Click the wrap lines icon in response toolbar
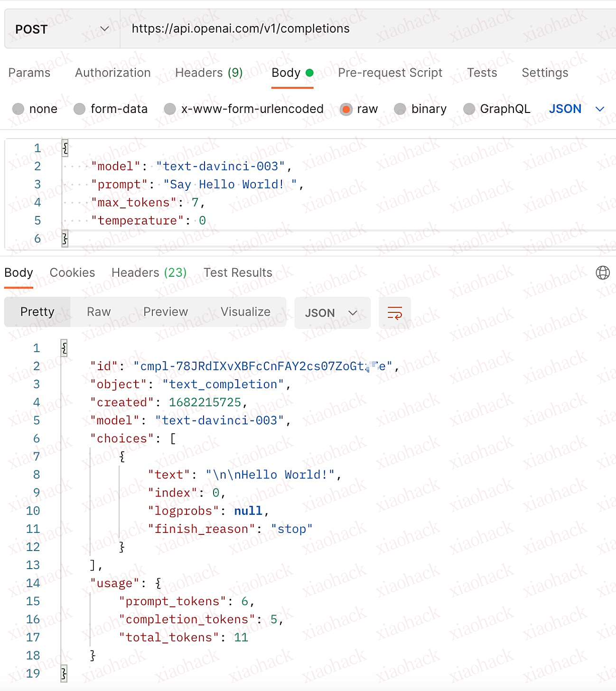The width and height of the screenshot is (616, 691). (394, 313)
